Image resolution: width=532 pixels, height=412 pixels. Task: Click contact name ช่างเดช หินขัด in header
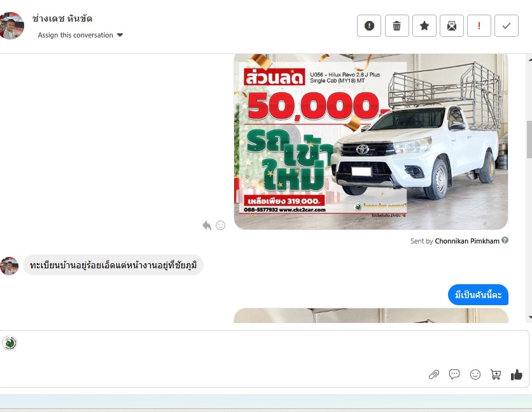[x=62, y=18]
